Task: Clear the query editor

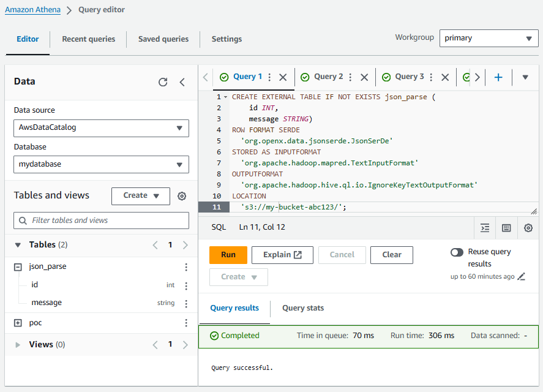Action: (392, 255)
